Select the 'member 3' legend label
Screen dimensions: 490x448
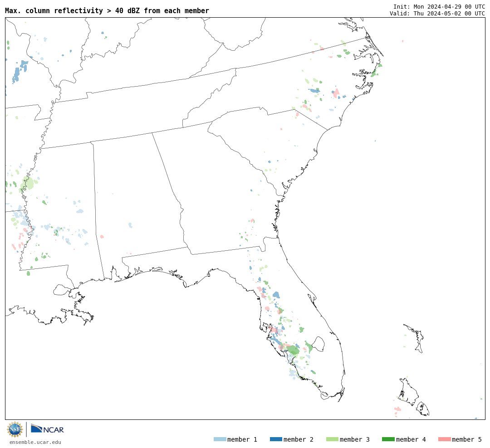pos(355,439)
